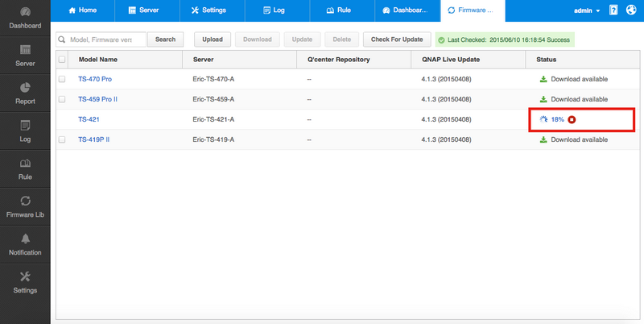Open the Report sidebar section
644x324 pixels.
coord(25,93)
